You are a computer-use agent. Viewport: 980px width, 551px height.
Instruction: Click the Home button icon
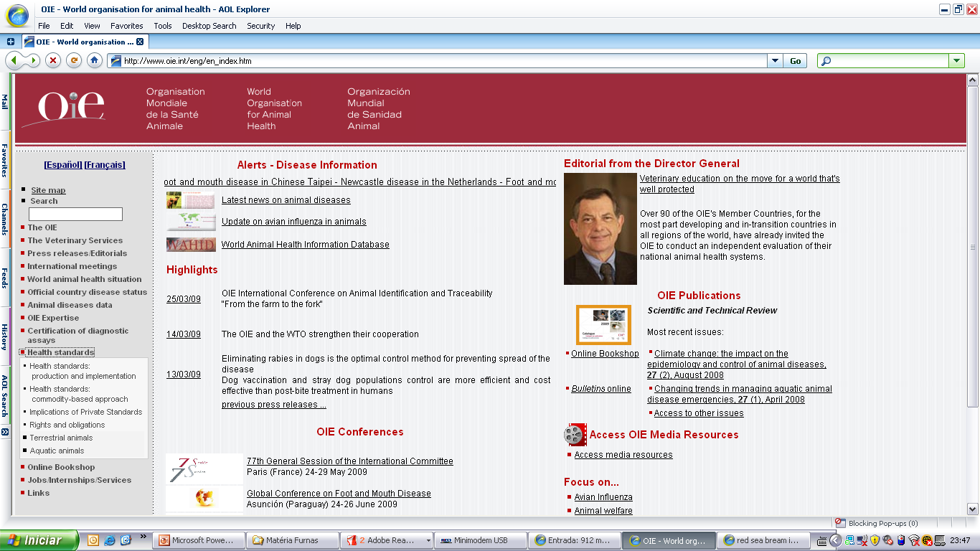(94, 61)
